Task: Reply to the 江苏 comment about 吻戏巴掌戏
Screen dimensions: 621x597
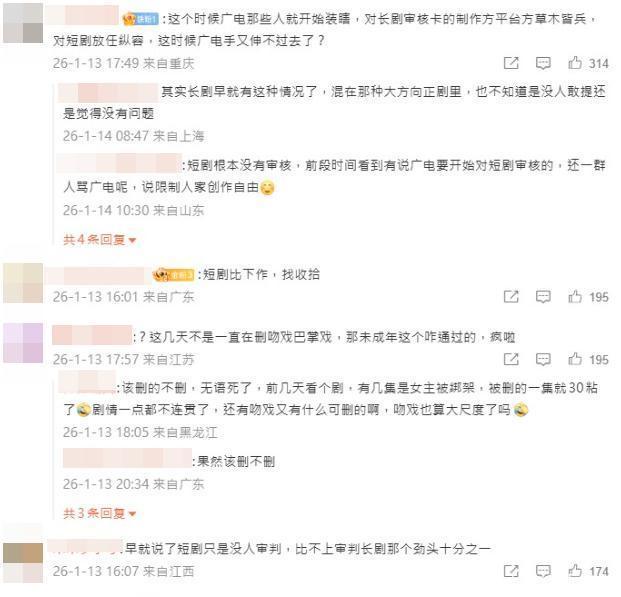Action: [x=543, y=359]
